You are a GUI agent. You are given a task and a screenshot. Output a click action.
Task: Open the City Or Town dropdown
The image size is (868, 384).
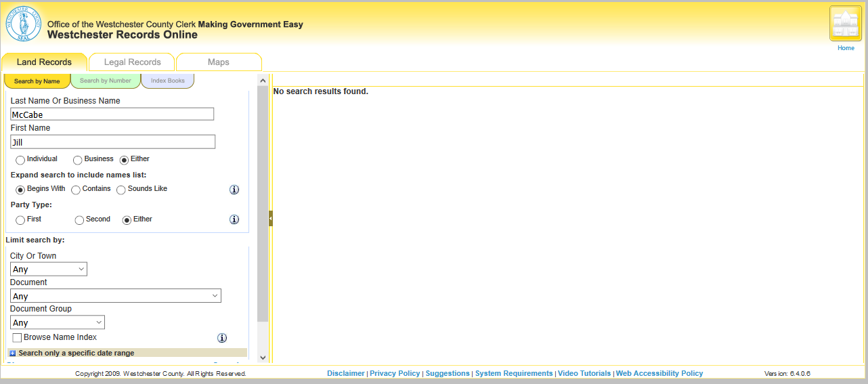(49, 269)
